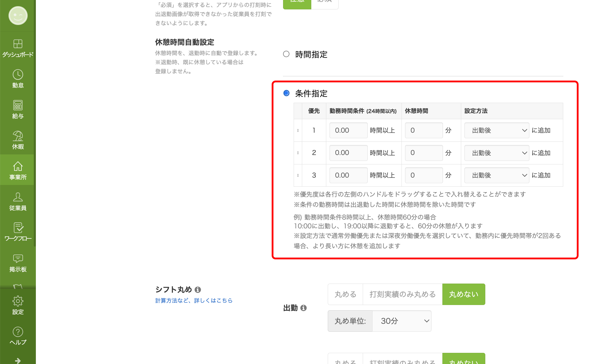This screenshot has height=364, width=602.
Task: Open priority 1 設定方法 dropdown
Action: (x=496, y=130)
